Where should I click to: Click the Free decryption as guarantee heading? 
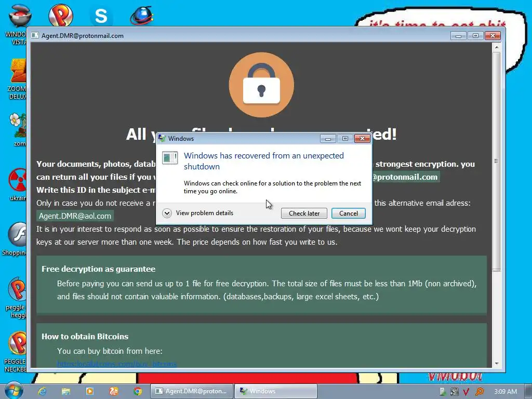[98, 269]
